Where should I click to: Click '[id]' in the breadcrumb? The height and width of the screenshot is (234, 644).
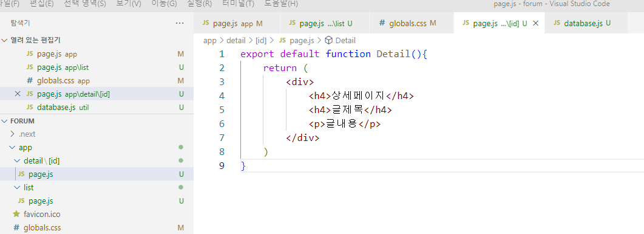pyautogui.click(x=261, y=40)
